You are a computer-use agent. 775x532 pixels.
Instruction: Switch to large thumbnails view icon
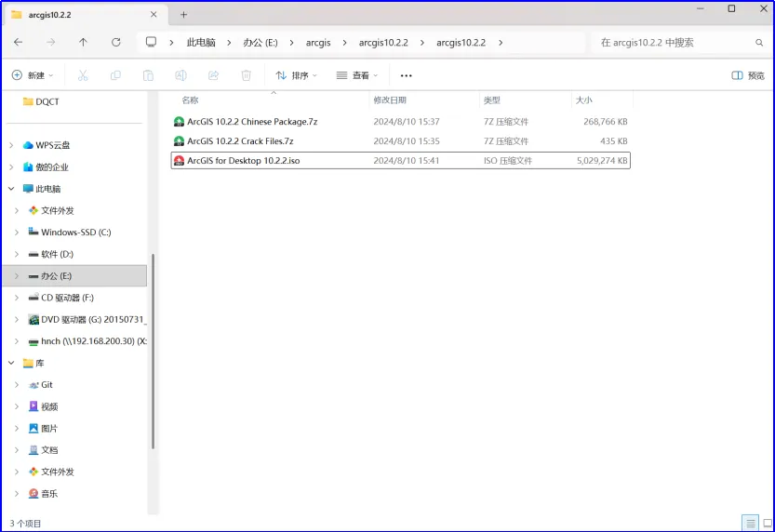pos(767,523)
